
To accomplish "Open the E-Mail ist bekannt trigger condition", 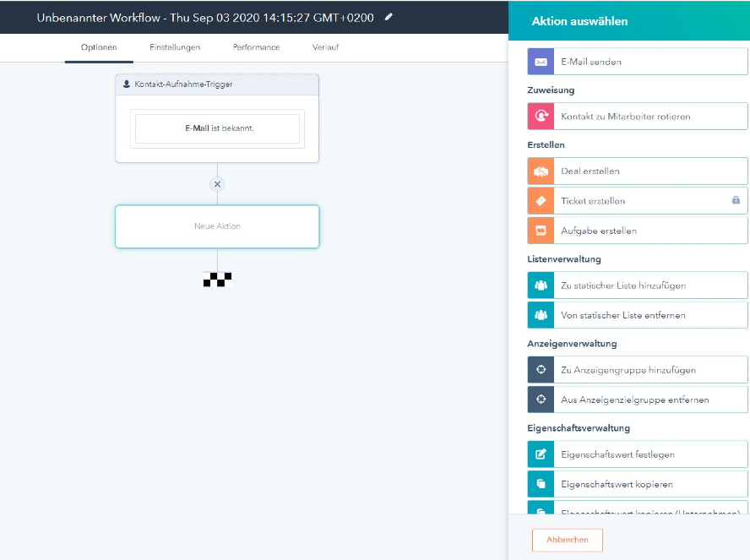I will pos(217,128).
